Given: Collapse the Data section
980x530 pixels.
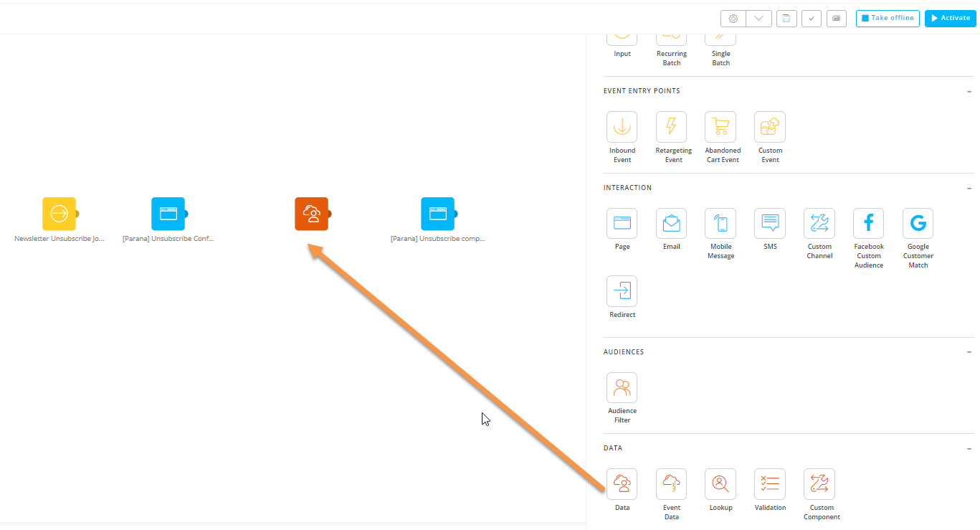Looking at the screenshot, I should click(970, 448).
